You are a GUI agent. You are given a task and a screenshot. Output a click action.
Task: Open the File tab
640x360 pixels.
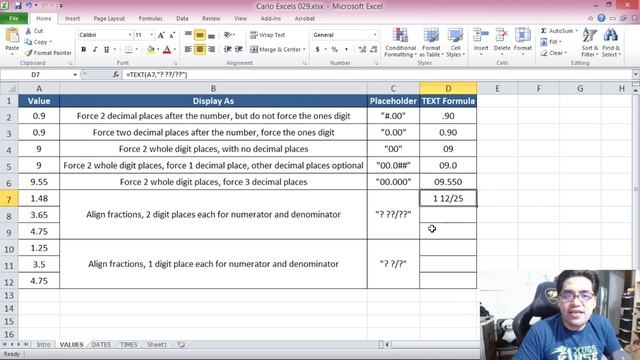coord(14,18)
